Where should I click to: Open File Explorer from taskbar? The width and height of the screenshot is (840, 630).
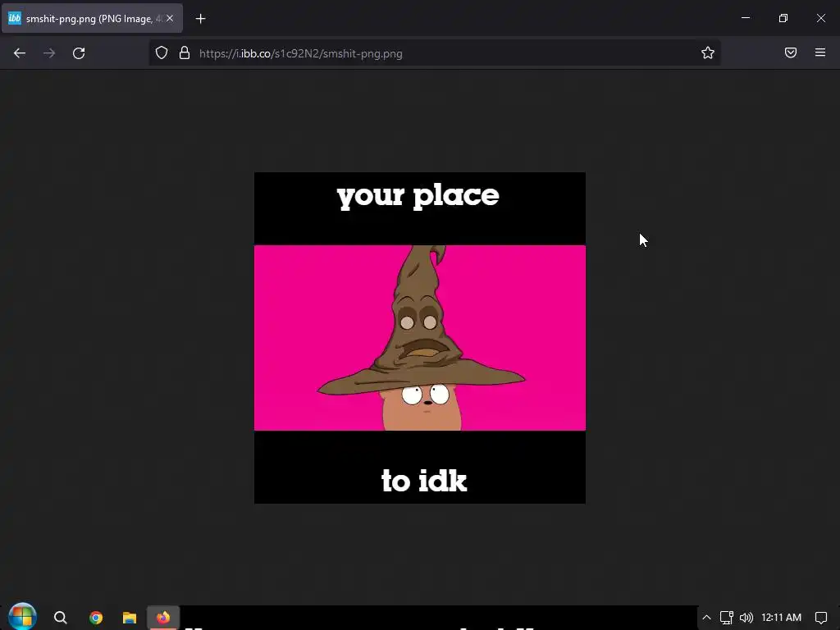[130, 618]
